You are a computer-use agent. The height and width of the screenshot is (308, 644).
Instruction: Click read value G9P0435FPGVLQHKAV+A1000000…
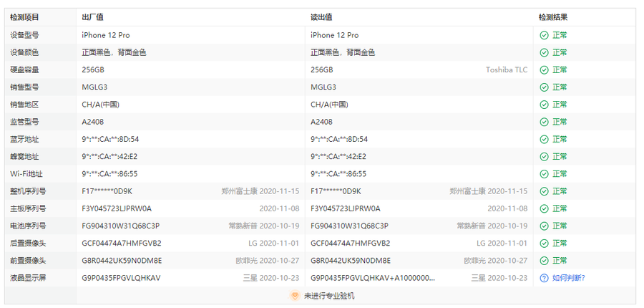(x=373, y=278)
